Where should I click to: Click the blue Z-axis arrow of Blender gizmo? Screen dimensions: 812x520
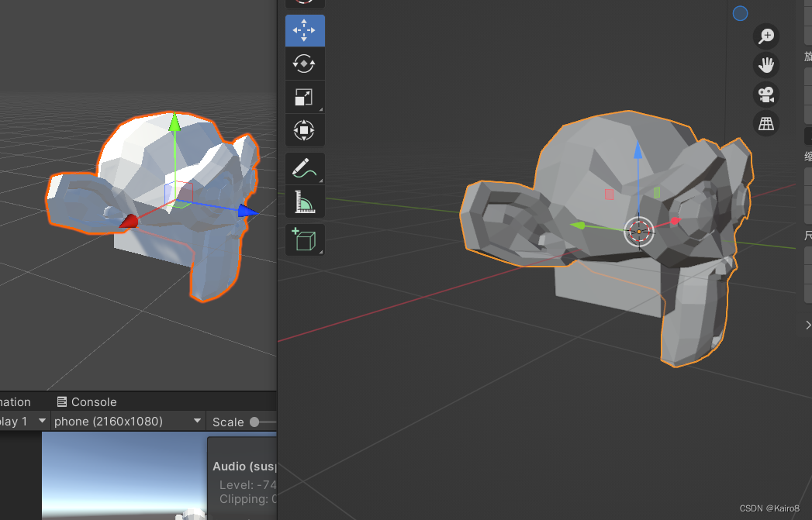point(638,150)
